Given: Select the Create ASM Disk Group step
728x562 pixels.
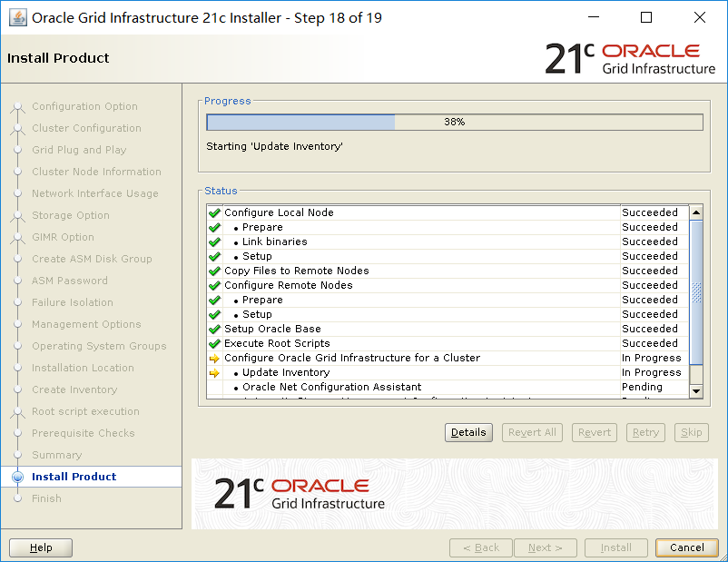Looking at the screenshot, I should (92, 259).
